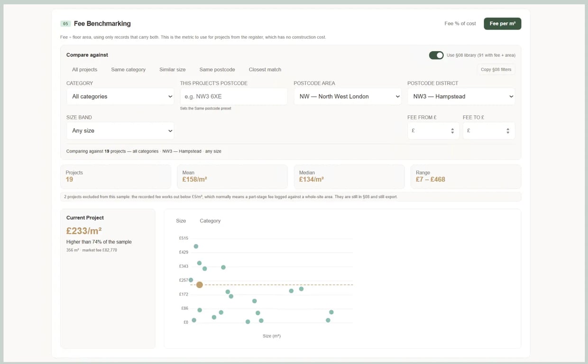Click the Size (m²) axis label
Screen dimensions: 588x364
click(x=272, y=336)
